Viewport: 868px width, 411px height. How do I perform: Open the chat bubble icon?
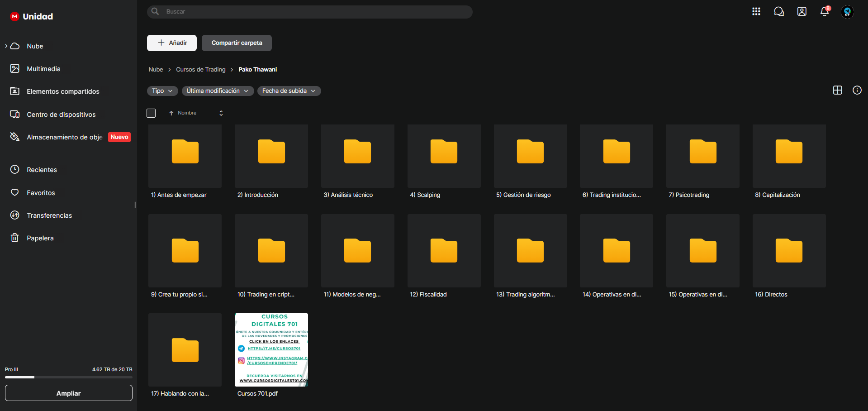(779, 11)
